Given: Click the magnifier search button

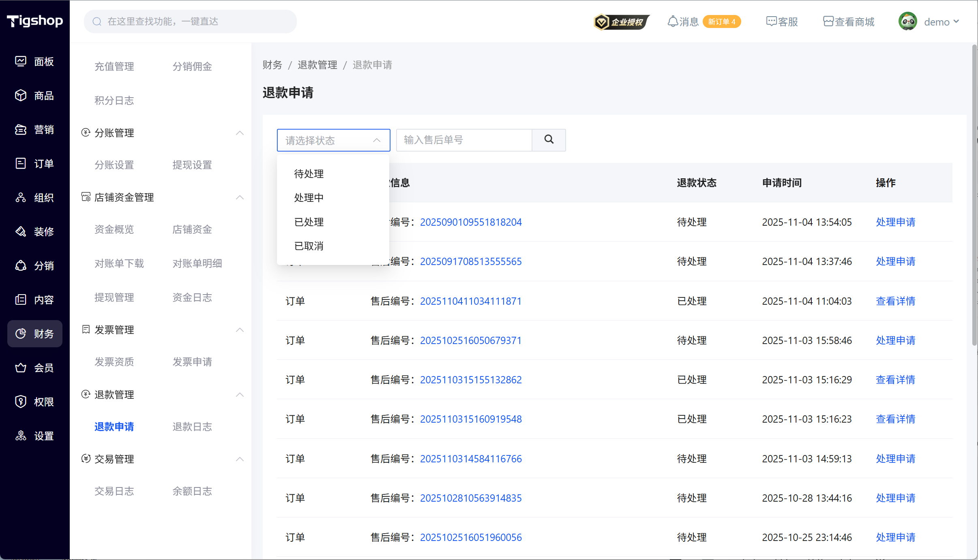Looking at the screenshot, I should 549,140.
